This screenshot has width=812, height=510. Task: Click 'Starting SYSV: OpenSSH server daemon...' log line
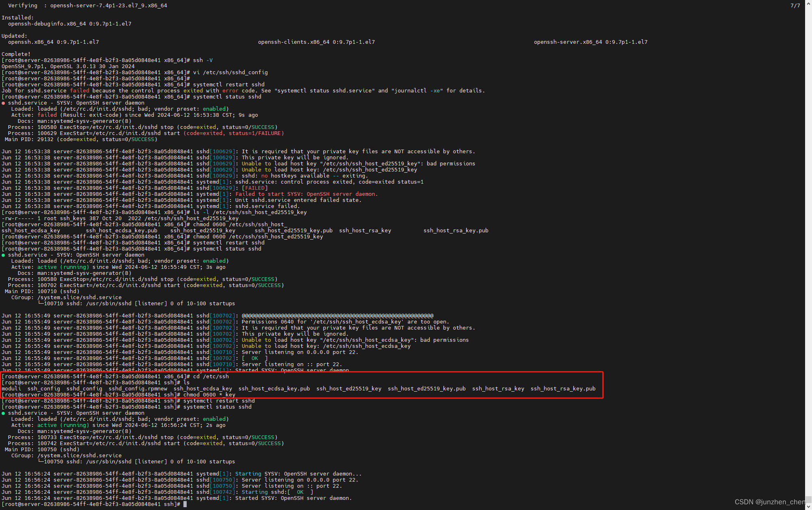181,474
